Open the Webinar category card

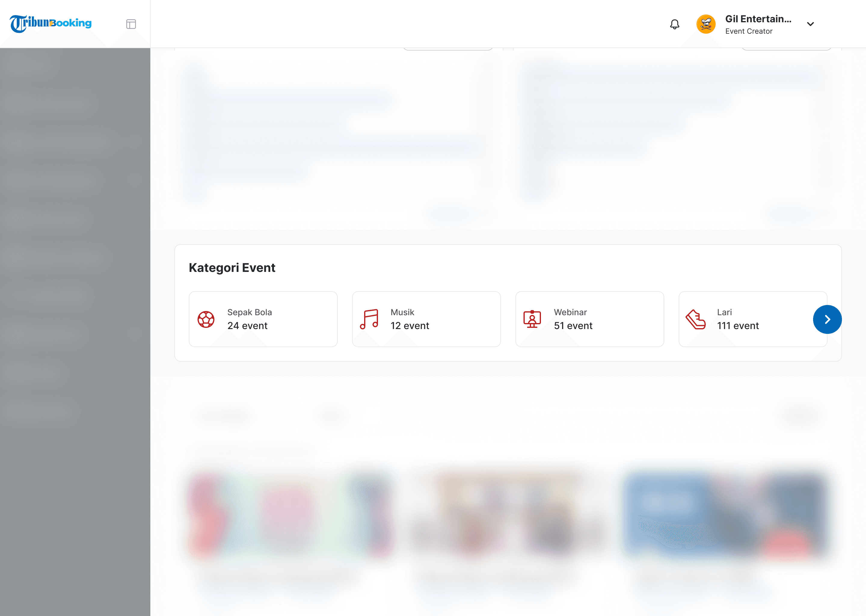[590, 319]
